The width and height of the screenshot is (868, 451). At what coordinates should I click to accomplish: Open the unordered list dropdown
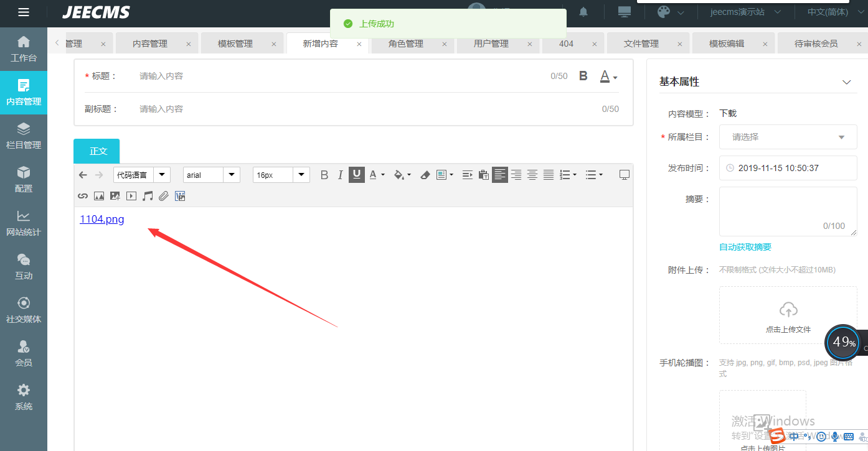(x=594, y=175)
